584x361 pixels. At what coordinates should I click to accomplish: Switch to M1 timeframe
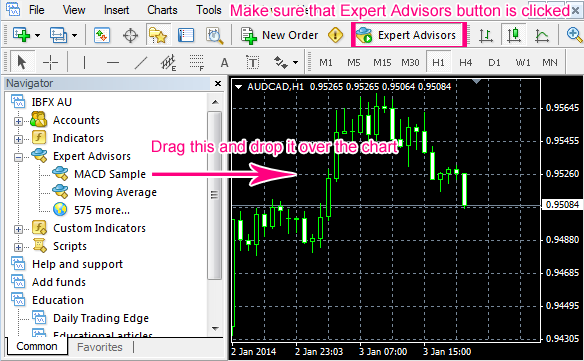pyautogui.click(x=326, y=63)
